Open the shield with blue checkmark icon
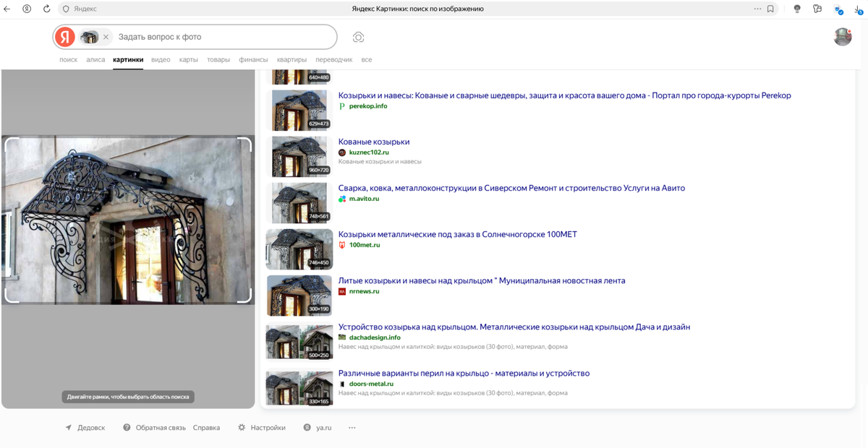The image size is (868, 448). (838, 9)
